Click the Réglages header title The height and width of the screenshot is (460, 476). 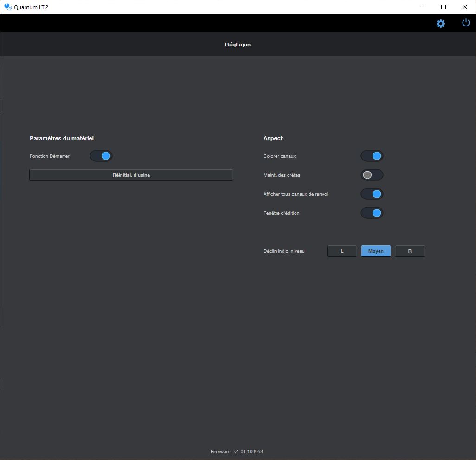(x=238, y=45)
